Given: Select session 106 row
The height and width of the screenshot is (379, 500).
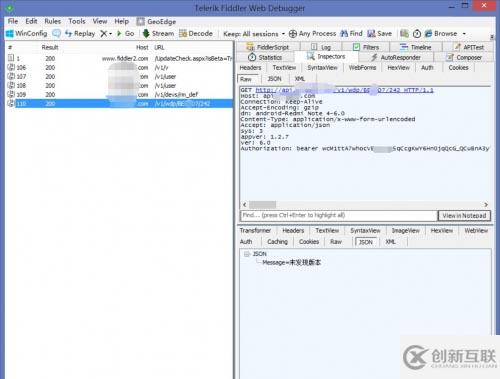Looking at the screenshot, I should [x=120, y=67].
